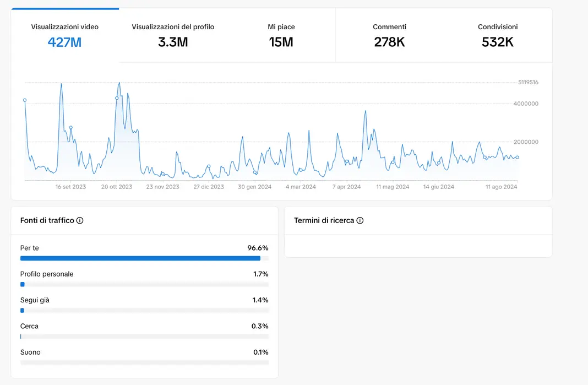Click the Cerca traffic bar
Screen dimensions: 588x385
[x=144, y=337]
